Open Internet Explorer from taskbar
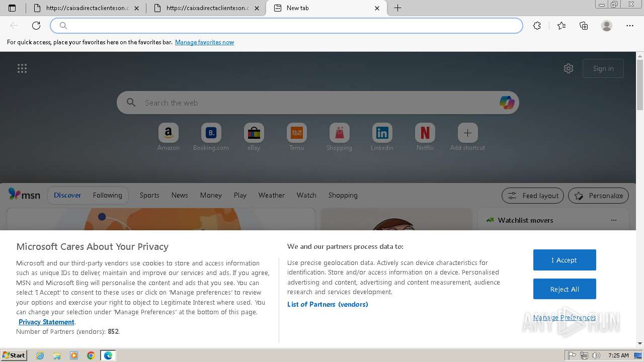This screenshot has width=644, height=362. point(40,355)
